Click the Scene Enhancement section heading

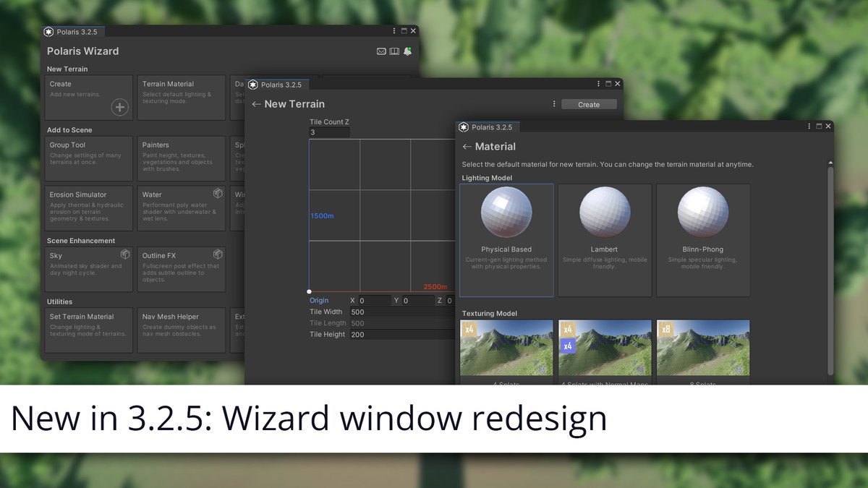[81, 241]
